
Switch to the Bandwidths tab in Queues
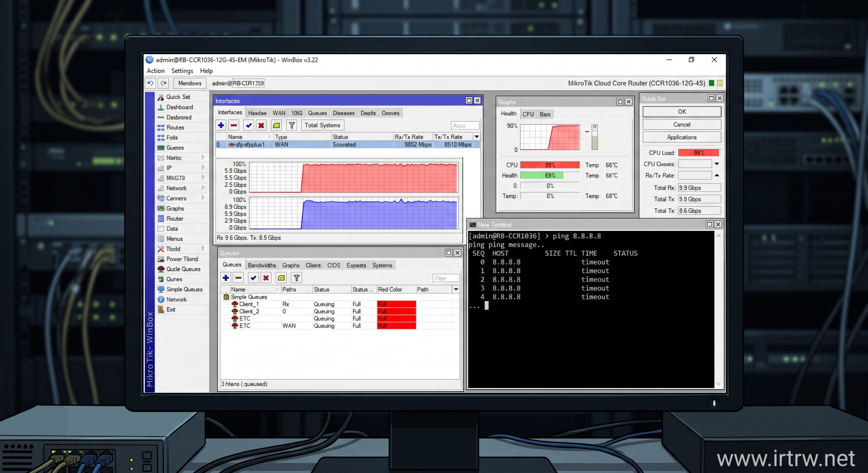coord(262,265)
